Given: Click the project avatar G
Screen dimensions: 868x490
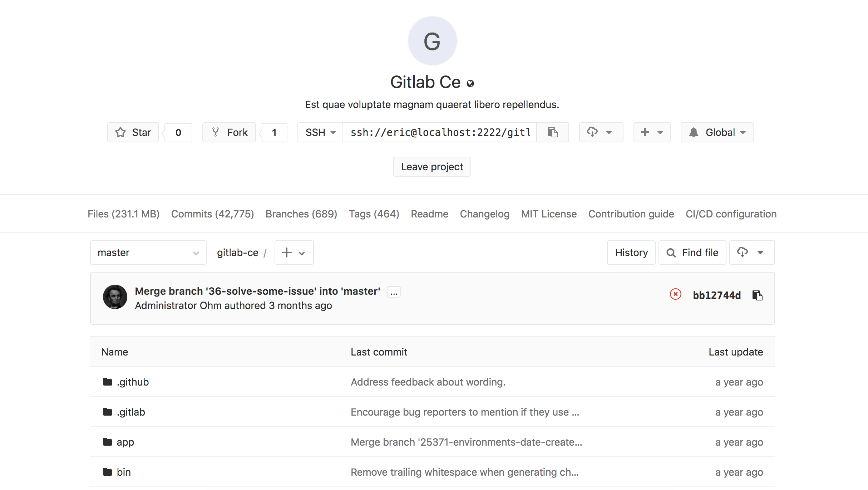Looking at the screenshot, I should tap(432, 41).
